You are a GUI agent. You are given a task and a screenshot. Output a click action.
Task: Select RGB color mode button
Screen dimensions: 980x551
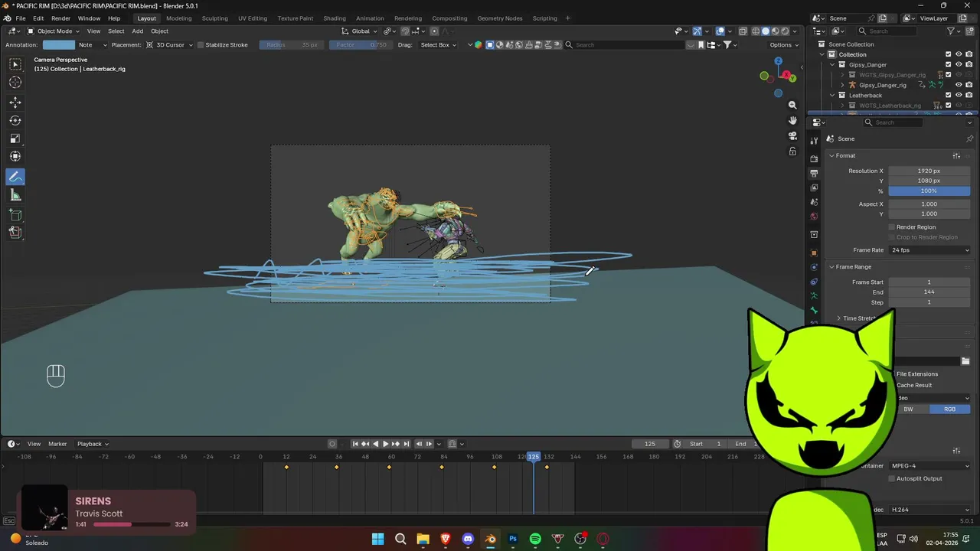point(949,409)
